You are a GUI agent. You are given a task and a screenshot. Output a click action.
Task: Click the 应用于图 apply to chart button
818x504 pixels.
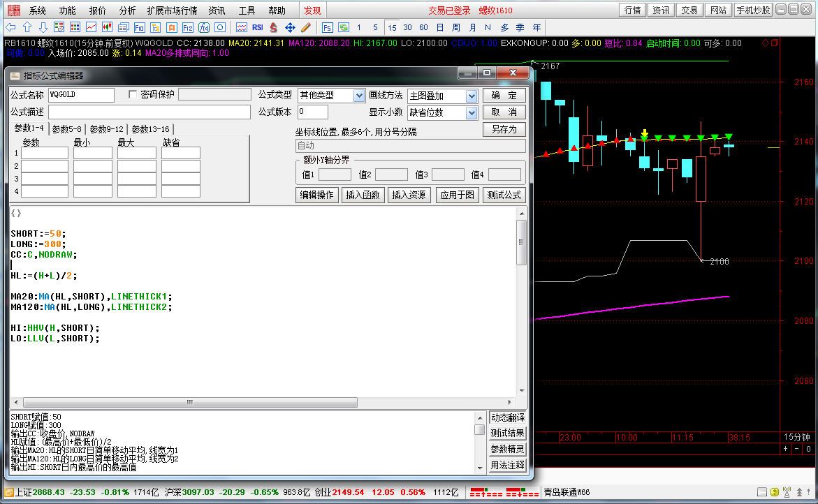click(457, 195)
